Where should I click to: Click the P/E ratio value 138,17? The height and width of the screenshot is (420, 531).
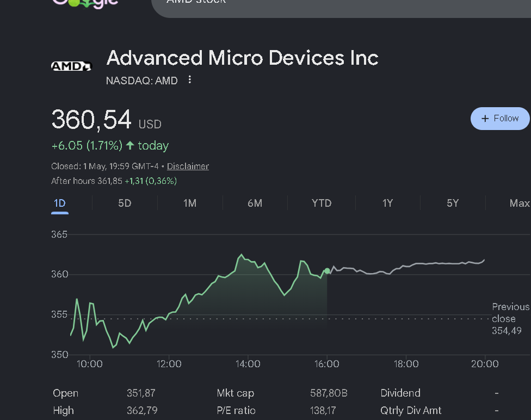pyautogui.click(x=323, y=411)
